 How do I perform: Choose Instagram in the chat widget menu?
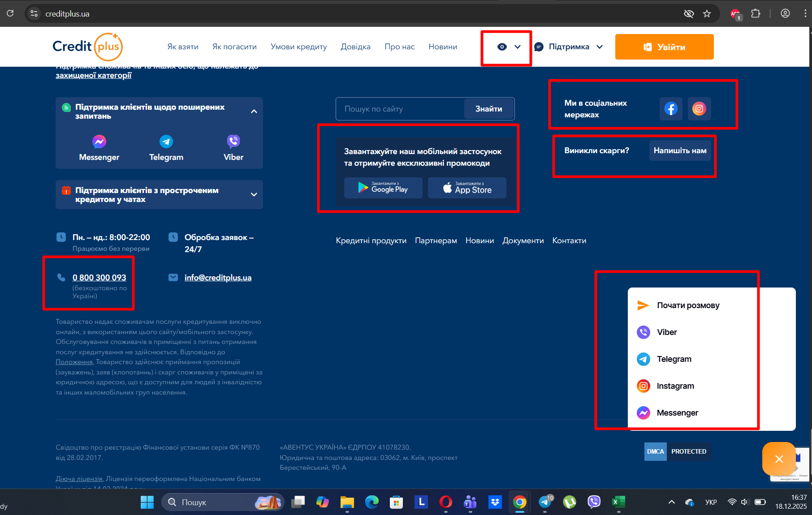[665, 386]
